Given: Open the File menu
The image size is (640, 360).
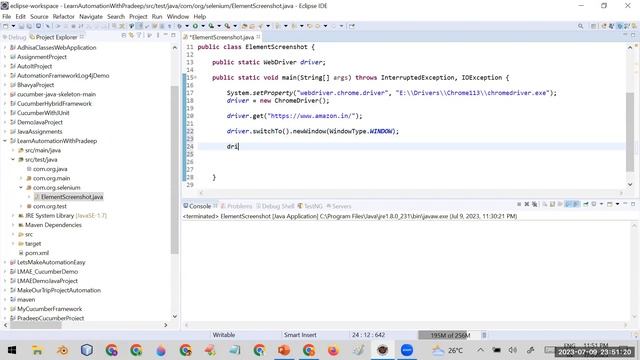Looking at the screenshot, I should (7, 16).
